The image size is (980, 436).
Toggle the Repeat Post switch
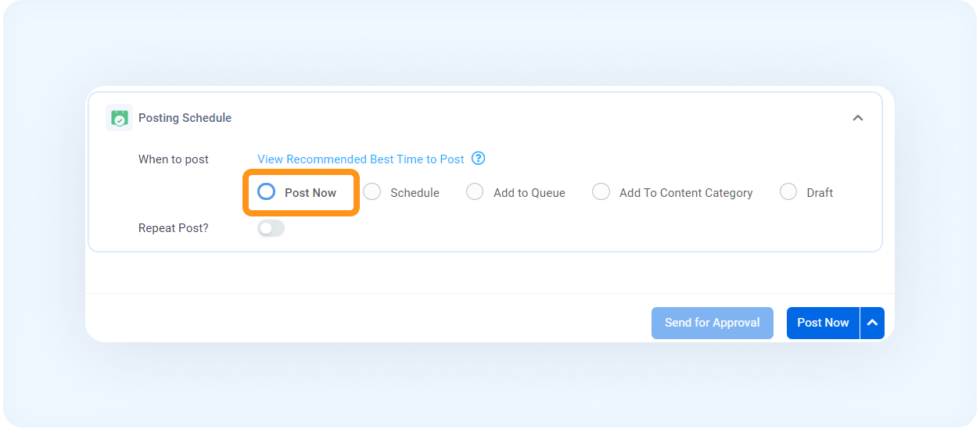click(x=271, y=228)
